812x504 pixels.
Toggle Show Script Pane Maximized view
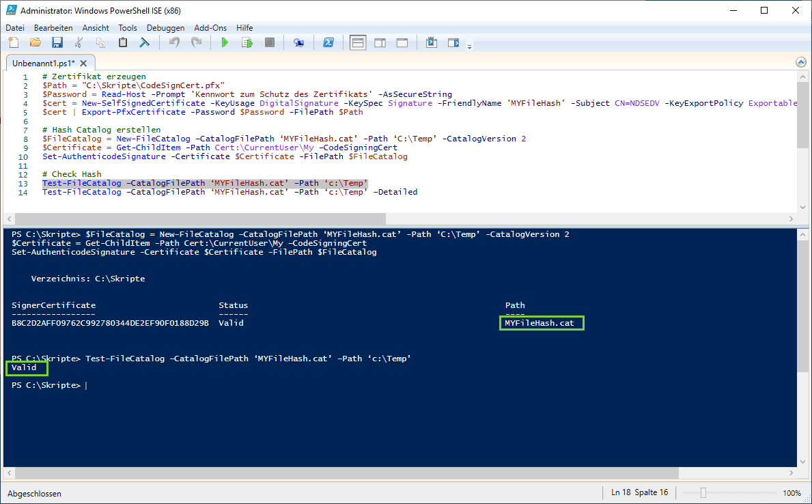[x=402, y=42]
